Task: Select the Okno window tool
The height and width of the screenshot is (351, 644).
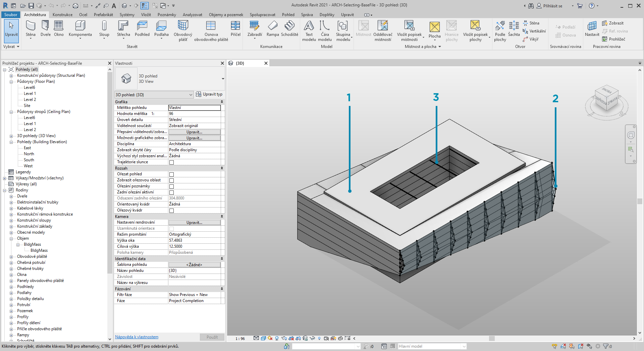Action: (x=59, y=29)
